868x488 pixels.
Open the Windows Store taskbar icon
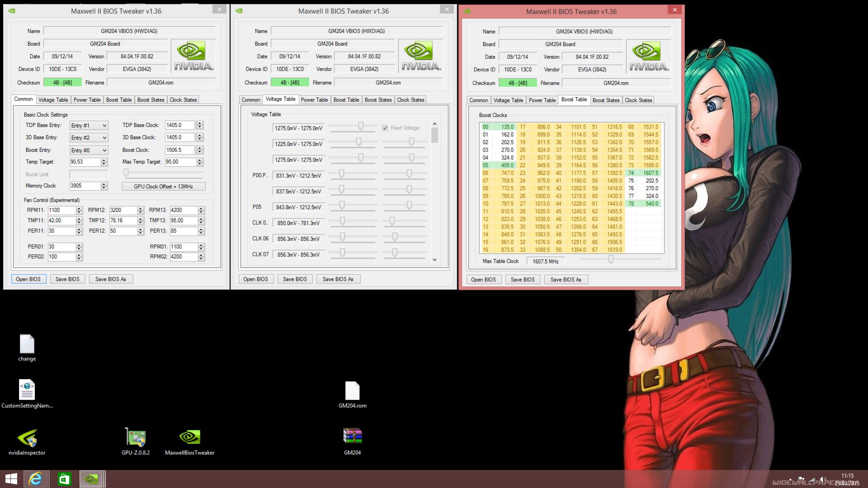pyautogui.click(x=64, y=479)
